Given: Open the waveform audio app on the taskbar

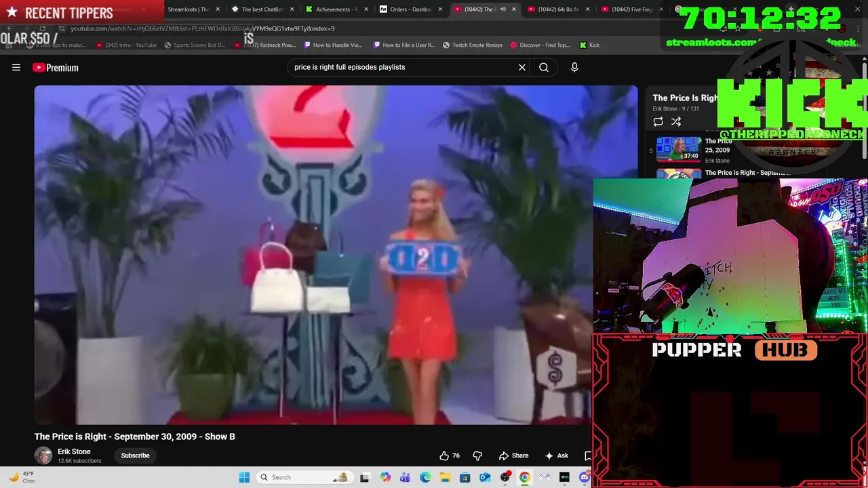Looking at the screenshot, I should coord(564,477).
